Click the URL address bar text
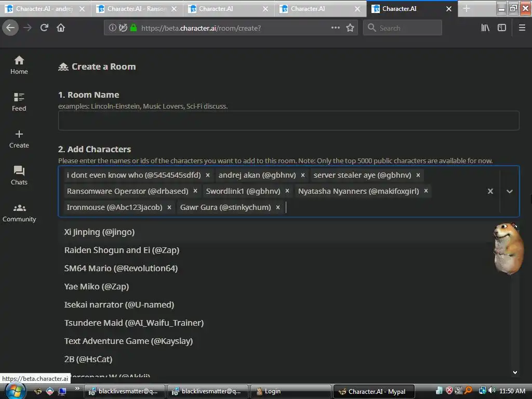 [x=201, y=28]
